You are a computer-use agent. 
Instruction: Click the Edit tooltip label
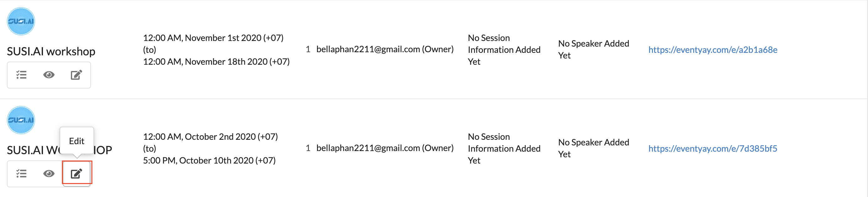point(77,141)
